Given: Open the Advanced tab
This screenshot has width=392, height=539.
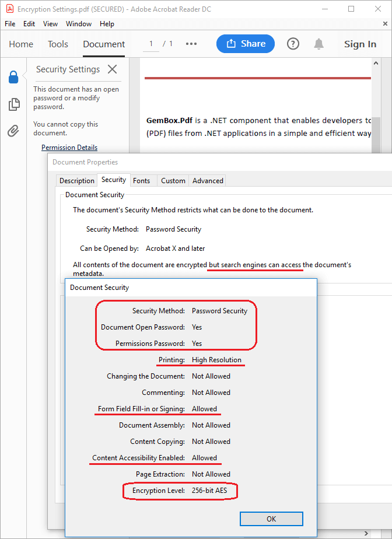Looking at the screenshot, I should click(208, 181).
